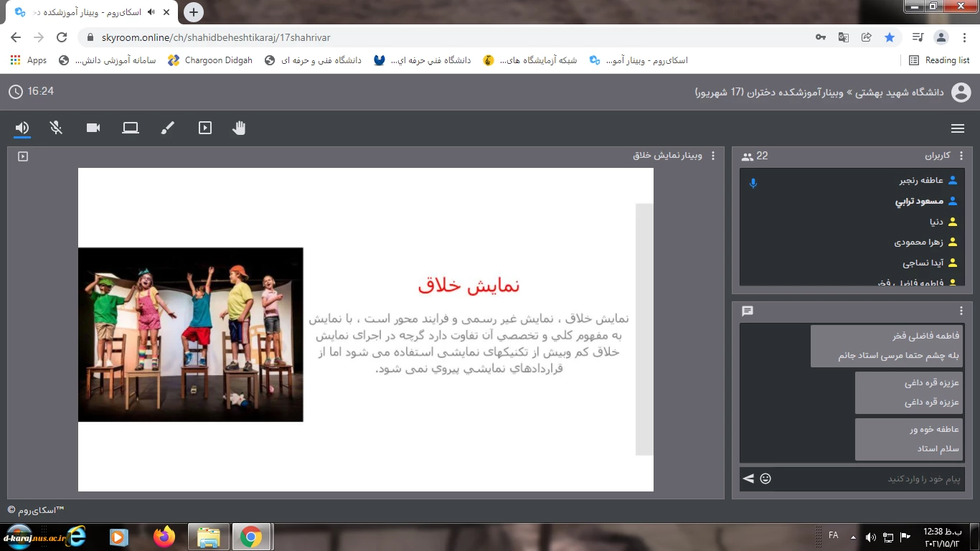Image resolution: width=980 pixels, height=551 pixels.
Task: Unmute the microphone in Skyroom toolbar
Action: click(x=56, y=128)
